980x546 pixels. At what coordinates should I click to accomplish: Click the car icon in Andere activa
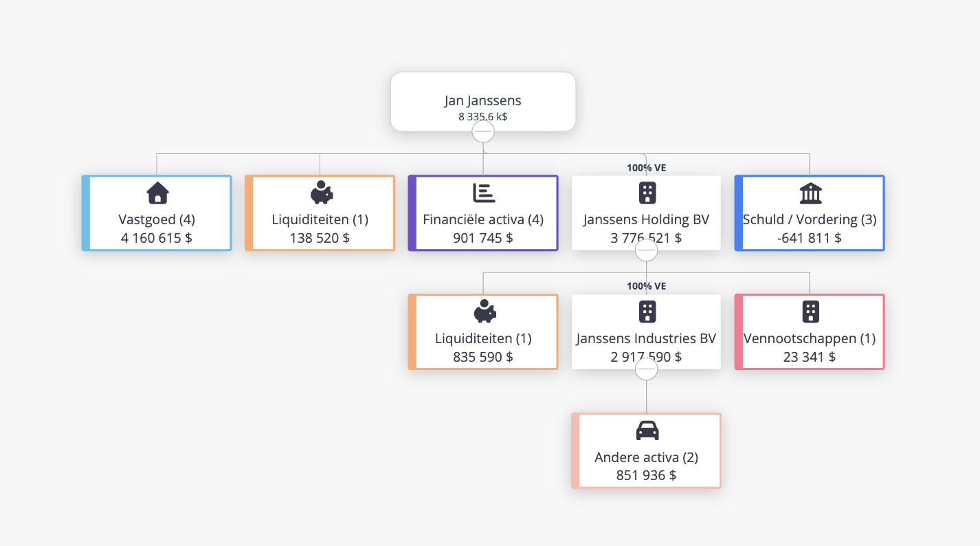(647, 431)
